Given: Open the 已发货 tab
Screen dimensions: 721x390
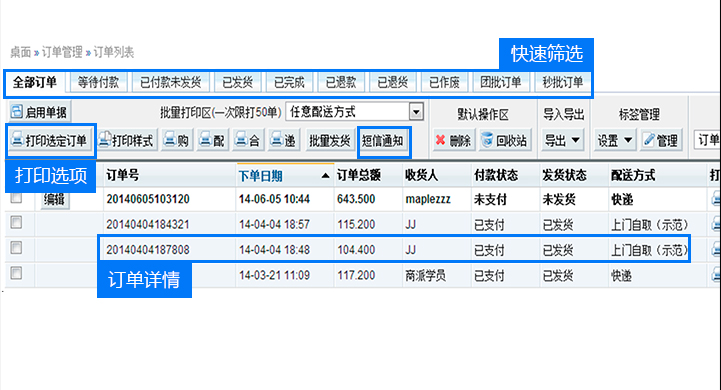Looking at the screenshot, I should point(238,83).
